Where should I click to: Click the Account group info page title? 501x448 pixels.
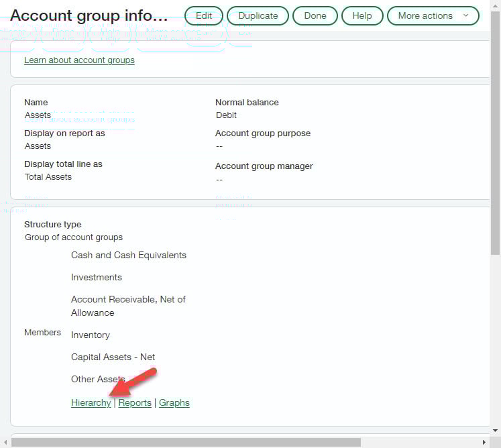[x=89, y=15]
